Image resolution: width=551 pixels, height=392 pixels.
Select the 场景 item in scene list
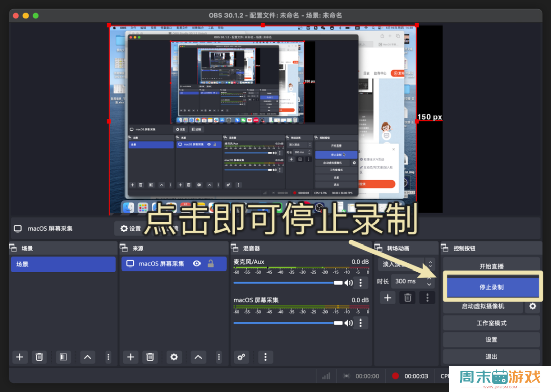click(63, 264)
